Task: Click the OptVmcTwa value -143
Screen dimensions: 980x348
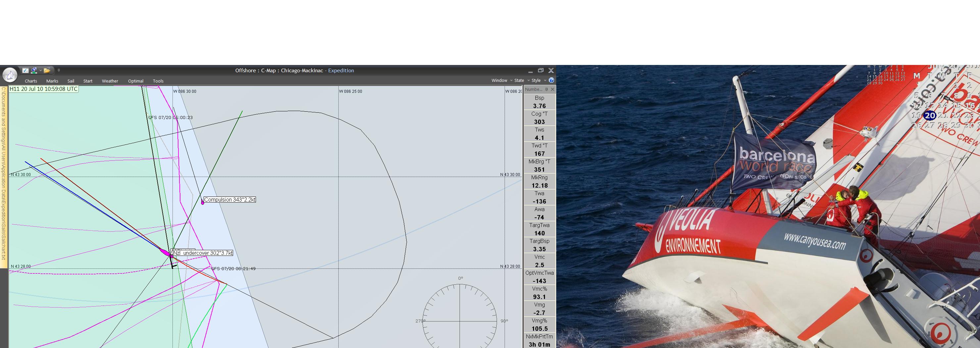Action: (539, 281)
